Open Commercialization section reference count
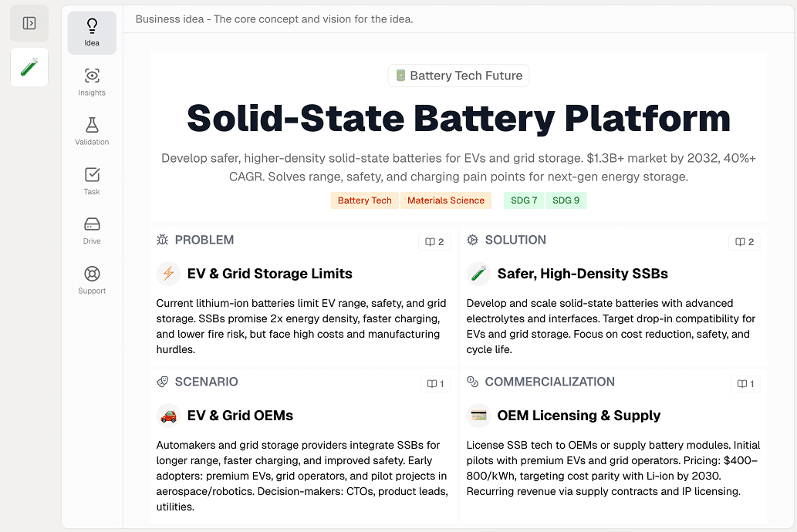Image resolution: width=797 pixels, height=532 pixels. (x=745, y=384)
